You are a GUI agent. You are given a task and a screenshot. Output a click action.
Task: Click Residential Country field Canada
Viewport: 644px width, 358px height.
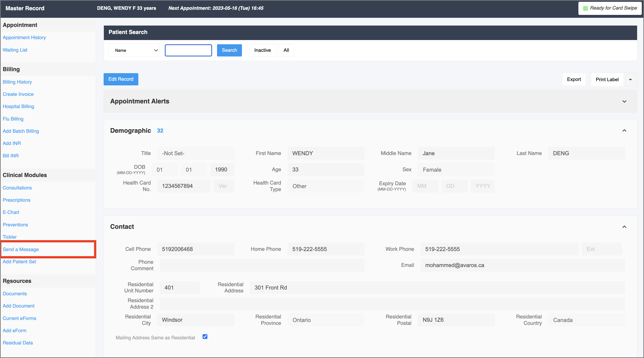586,320
